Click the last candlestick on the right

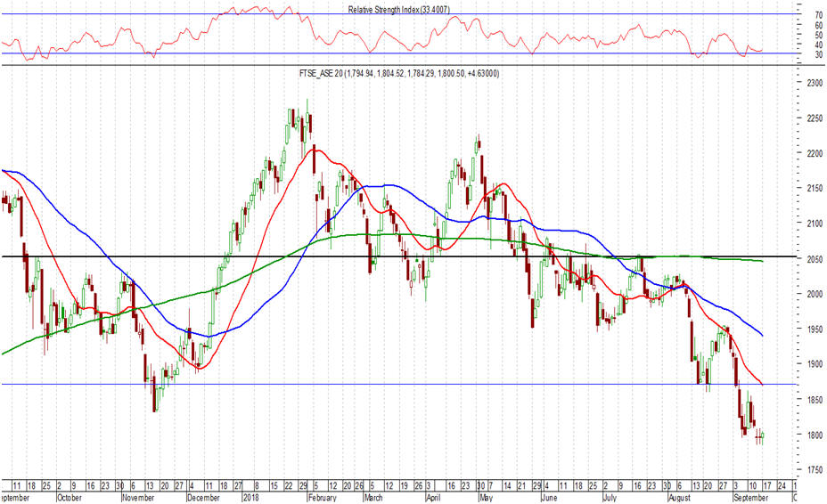click(x=763, y=435)
